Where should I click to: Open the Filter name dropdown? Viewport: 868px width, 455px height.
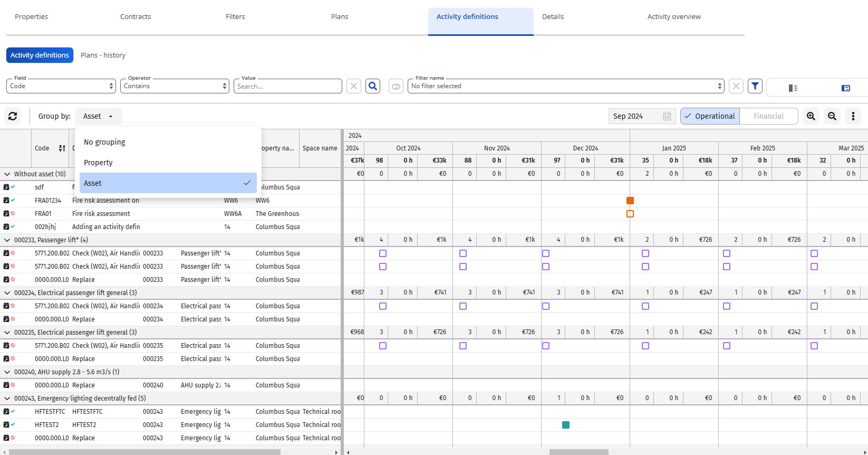(x=566, y=86)
